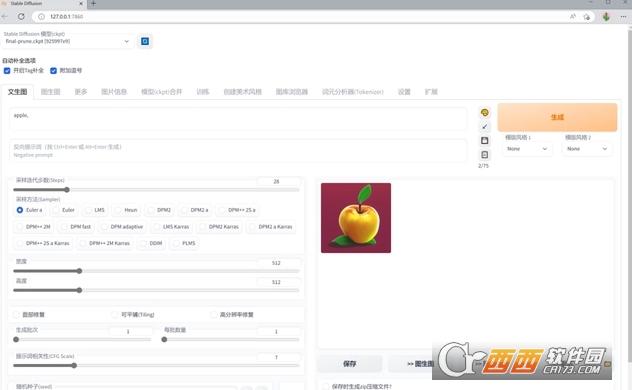Select the Euler a sampler

[20, 210]
